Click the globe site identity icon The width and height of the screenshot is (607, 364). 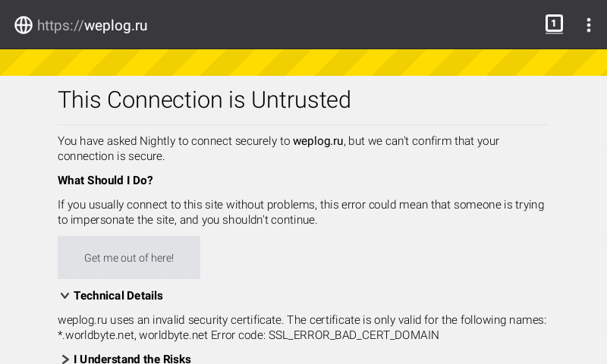tap(24, 25)
